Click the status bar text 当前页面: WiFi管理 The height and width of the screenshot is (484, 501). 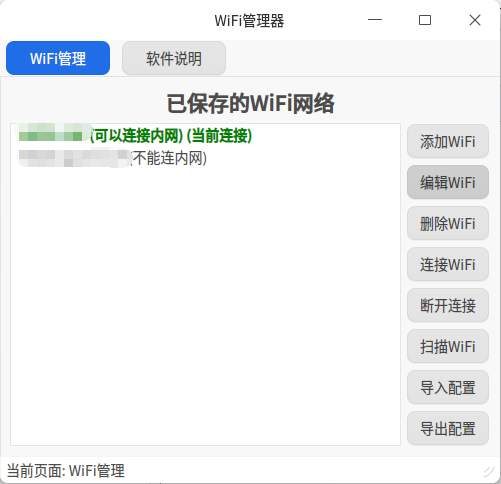tap(66, 471)
